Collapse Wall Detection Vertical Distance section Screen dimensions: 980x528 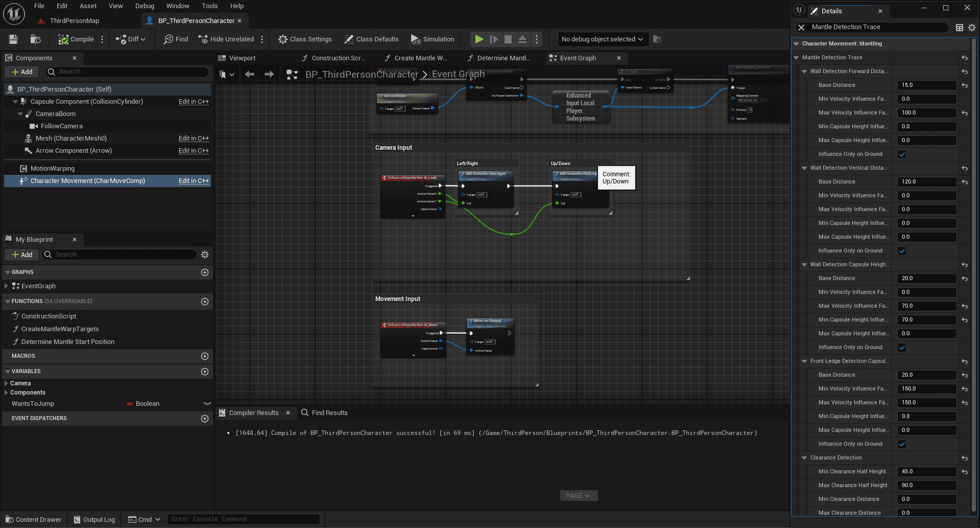804,168
